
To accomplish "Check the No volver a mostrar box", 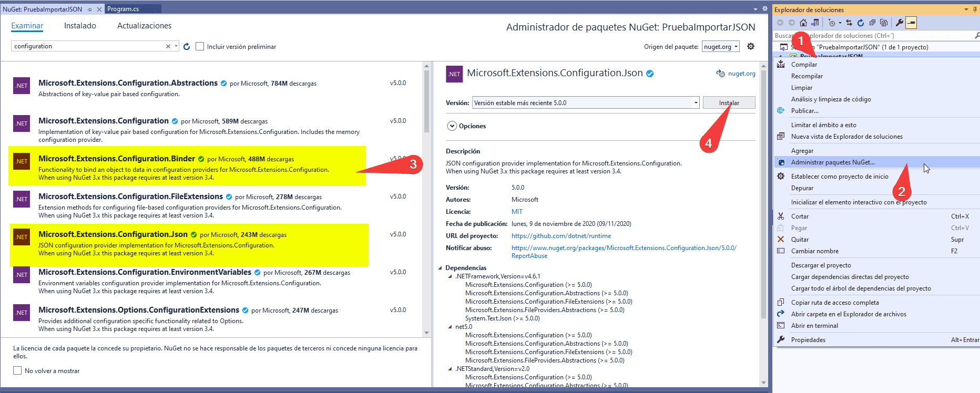I will click(x=17, y=371).
